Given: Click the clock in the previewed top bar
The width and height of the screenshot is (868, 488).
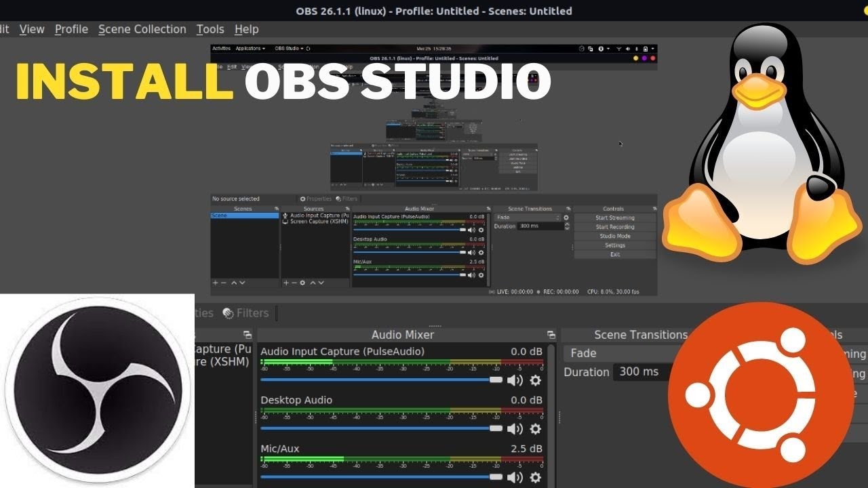Looking at the screenshot, I should coord(434,48).
